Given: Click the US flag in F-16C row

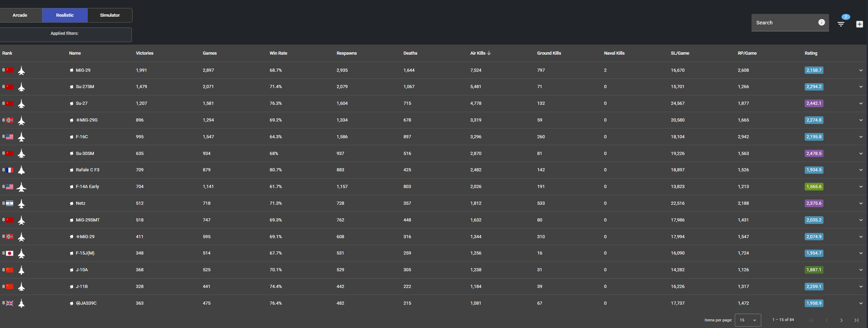Looking at the screenshot, I should tap(10, 137).
